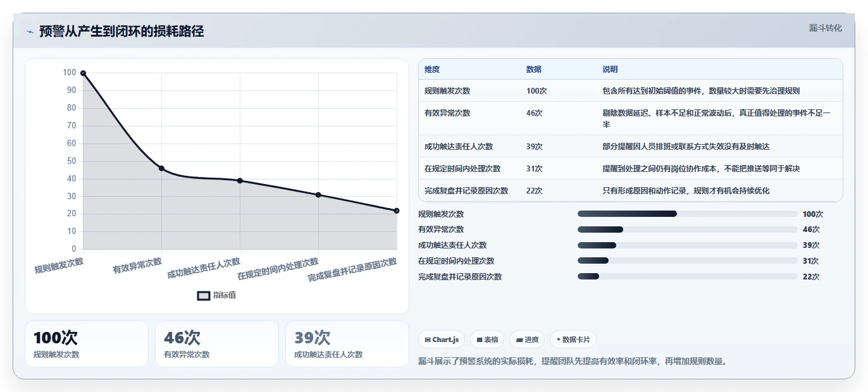The image size is (868, 392).
Task: Click the 成功触达责任人次数 label on chart x-axis
Action: click(204, 268)
